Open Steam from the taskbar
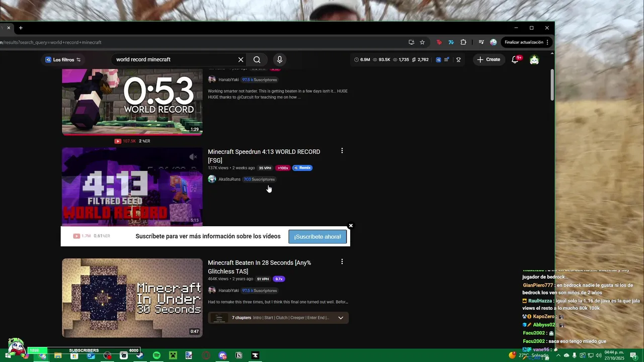Viewport: 644px width, 362px height. [x=140, y=355]
